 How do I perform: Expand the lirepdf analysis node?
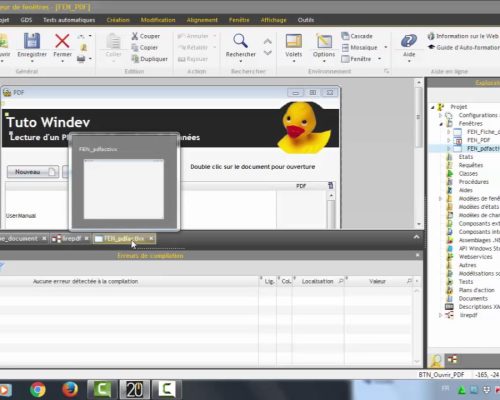point(441,315)
